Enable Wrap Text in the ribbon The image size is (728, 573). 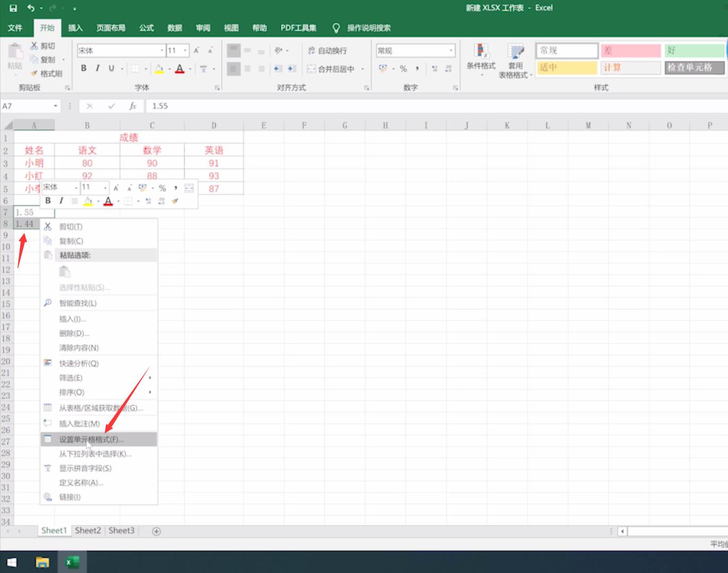[x=327, y=50]
